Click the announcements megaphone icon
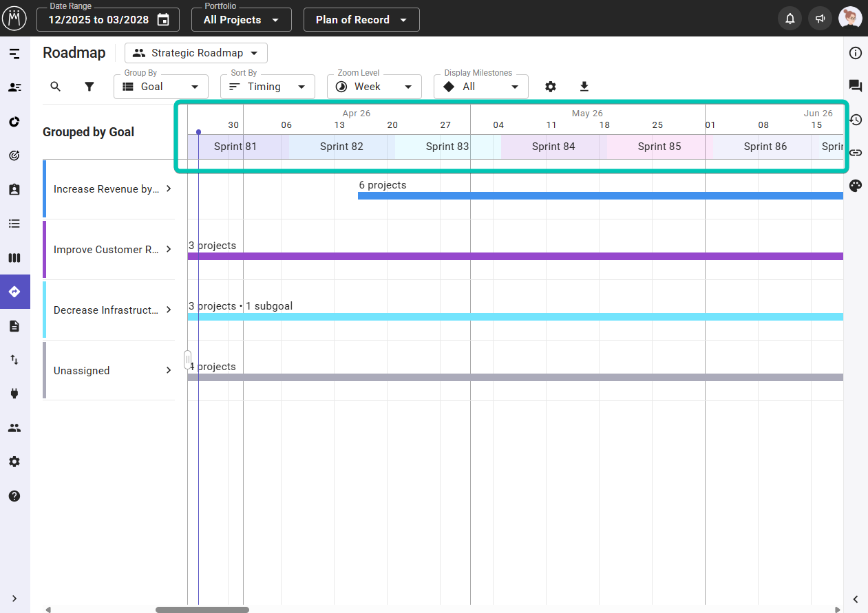Viewport: 868px width, 613px height. point(820,19)
